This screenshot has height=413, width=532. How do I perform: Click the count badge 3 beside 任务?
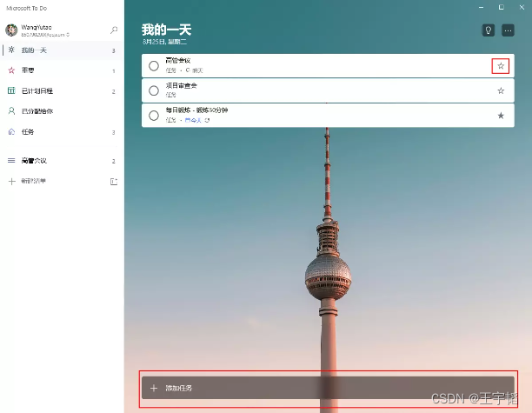[114, 133]
